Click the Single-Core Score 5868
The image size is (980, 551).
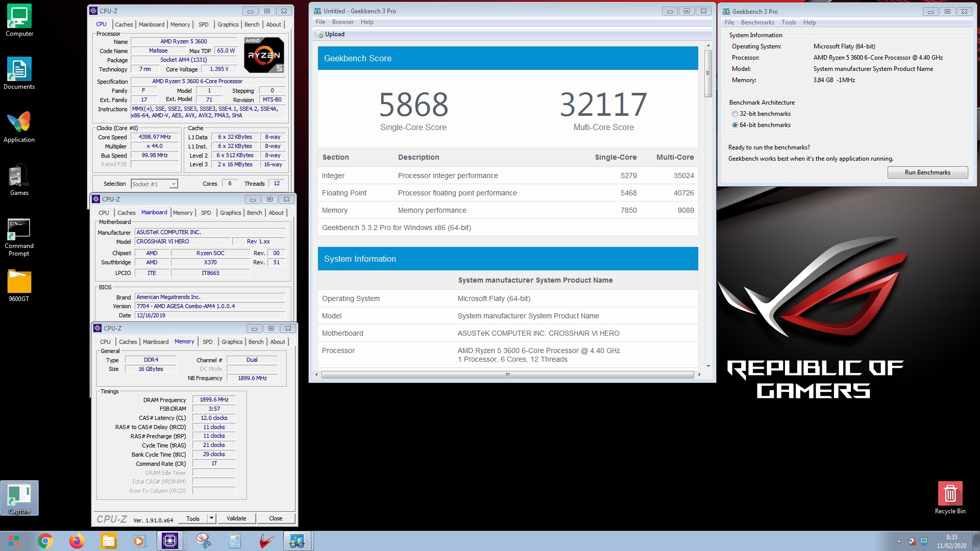coord(413,105)
